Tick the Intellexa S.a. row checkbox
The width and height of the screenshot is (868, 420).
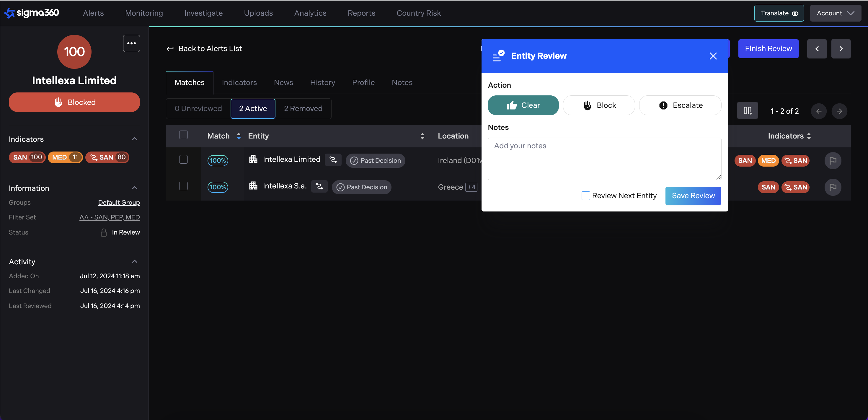coord(183,186)
